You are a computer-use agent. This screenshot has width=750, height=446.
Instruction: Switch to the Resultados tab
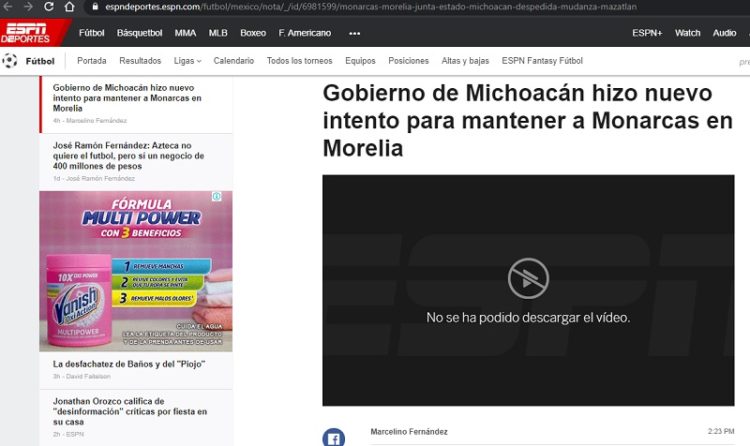pyautogui.click(x=140, y=61)
